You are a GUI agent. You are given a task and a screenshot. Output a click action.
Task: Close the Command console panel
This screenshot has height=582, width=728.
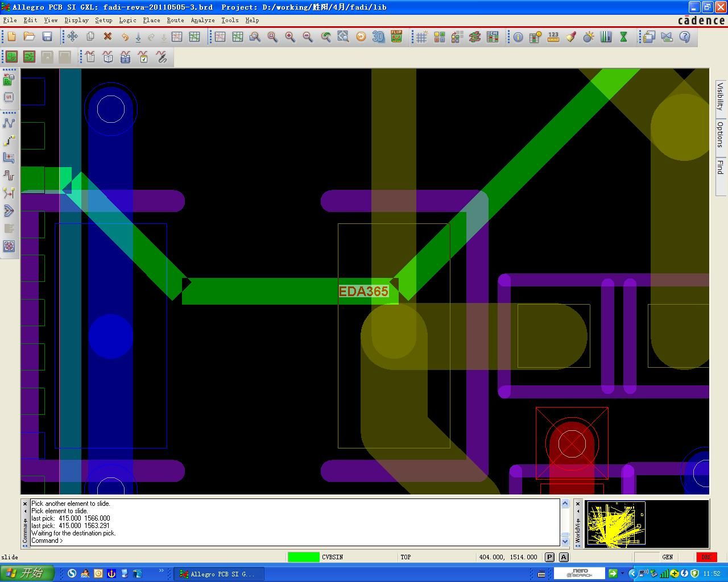click(25, 504)
